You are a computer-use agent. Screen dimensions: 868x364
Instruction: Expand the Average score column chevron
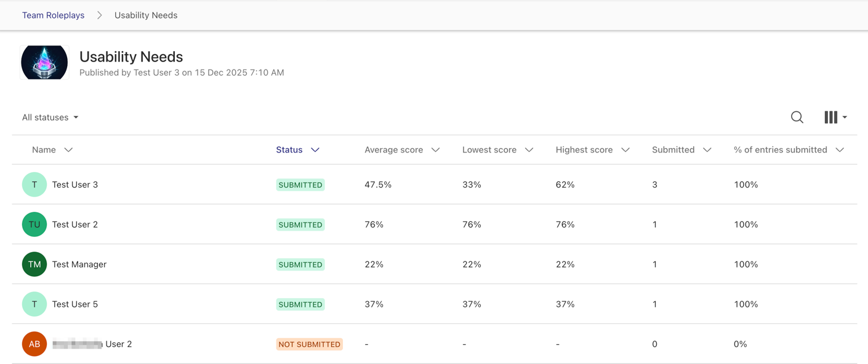point(435,150)
